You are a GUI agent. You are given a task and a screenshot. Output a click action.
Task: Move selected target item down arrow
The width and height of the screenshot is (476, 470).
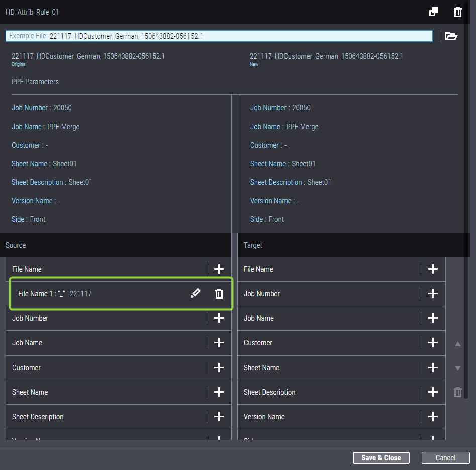(x=457, y=368)
